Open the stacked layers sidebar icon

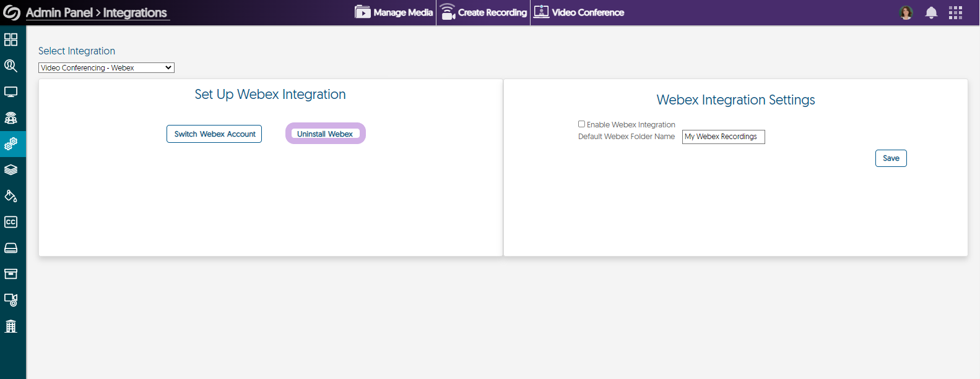11,170
